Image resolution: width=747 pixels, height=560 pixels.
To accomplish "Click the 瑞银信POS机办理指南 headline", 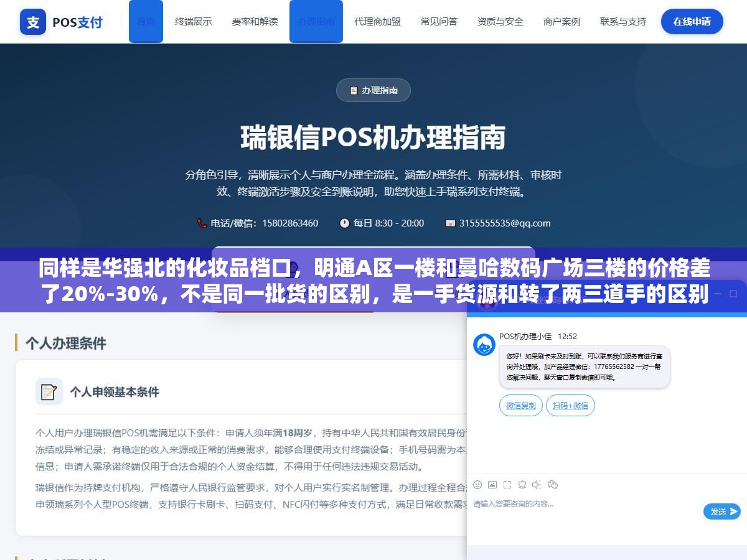I will 374,138.
